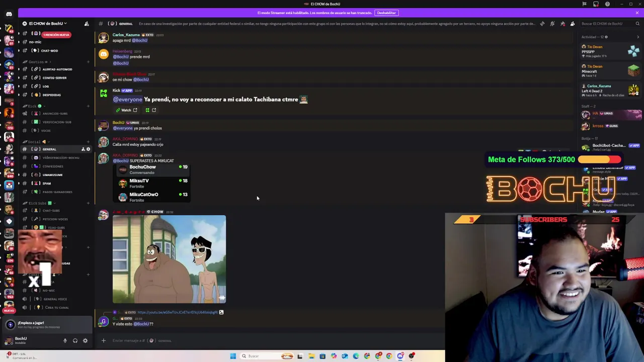Invite members icon next to server name
The image size is (644, 362).
[87, 24]
